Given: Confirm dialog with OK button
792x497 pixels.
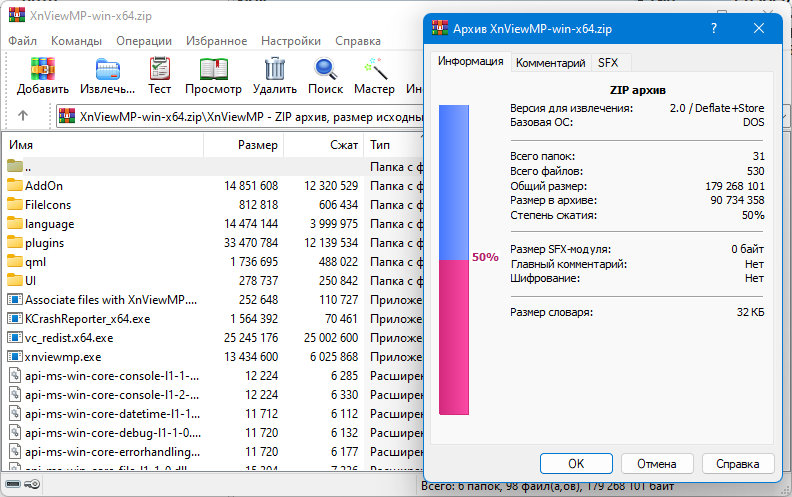Looking at the screenshot, I should click(576, 464).
